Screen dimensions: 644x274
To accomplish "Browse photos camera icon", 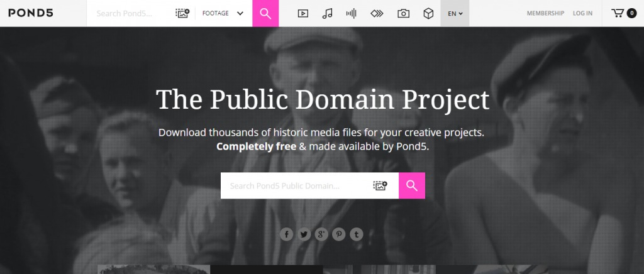I will point(403,13).
